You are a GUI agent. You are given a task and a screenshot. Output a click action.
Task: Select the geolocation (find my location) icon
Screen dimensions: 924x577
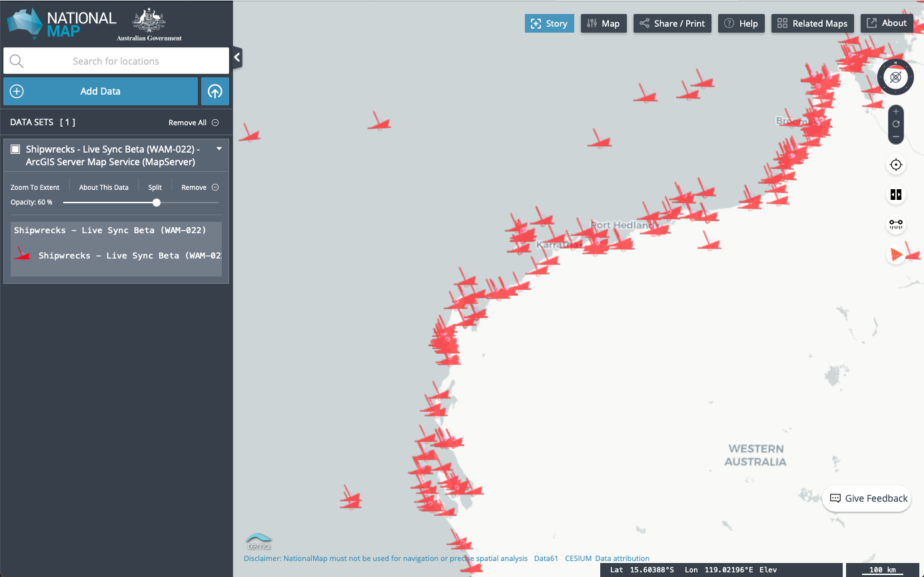(895, 165)
